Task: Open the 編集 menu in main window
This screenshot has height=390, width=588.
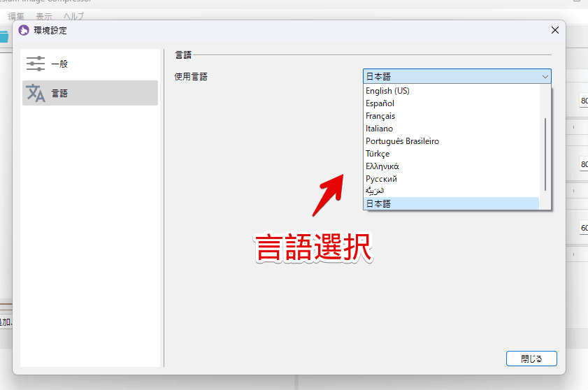Action: [x=16, y=16]
